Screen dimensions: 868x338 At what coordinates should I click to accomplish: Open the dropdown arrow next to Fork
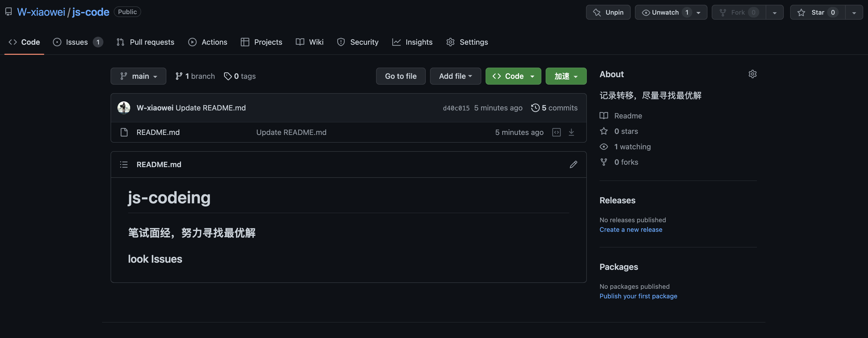[x=775, y=13]
